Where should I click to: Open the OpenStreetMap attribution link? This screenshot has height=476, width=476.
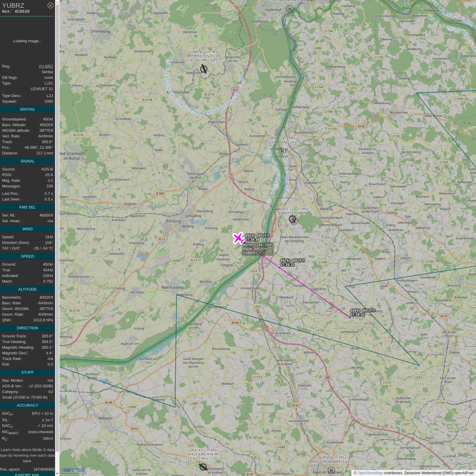370,473
